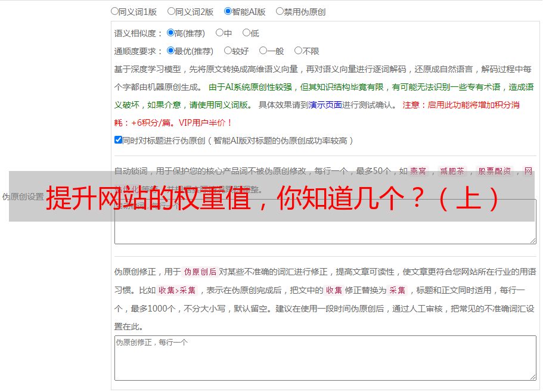Select 禁用伪原创 radio option

click(280, 11)
